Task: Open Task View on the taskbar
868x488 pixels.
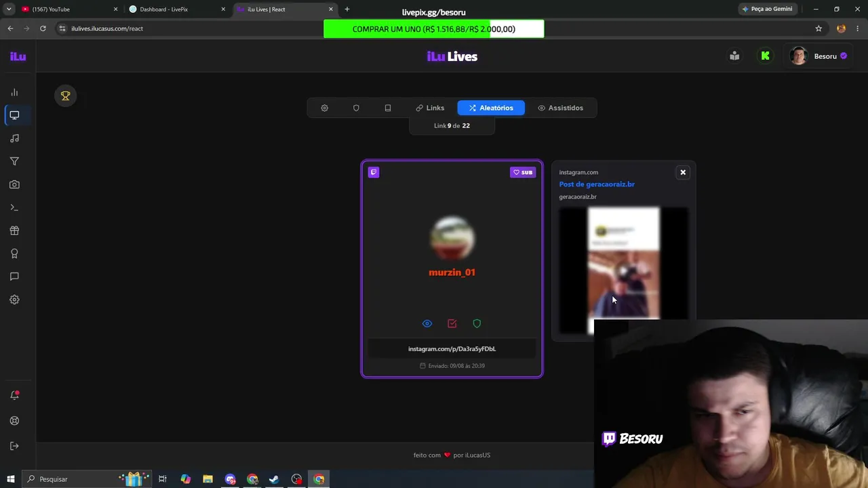Action: point(163,479)
